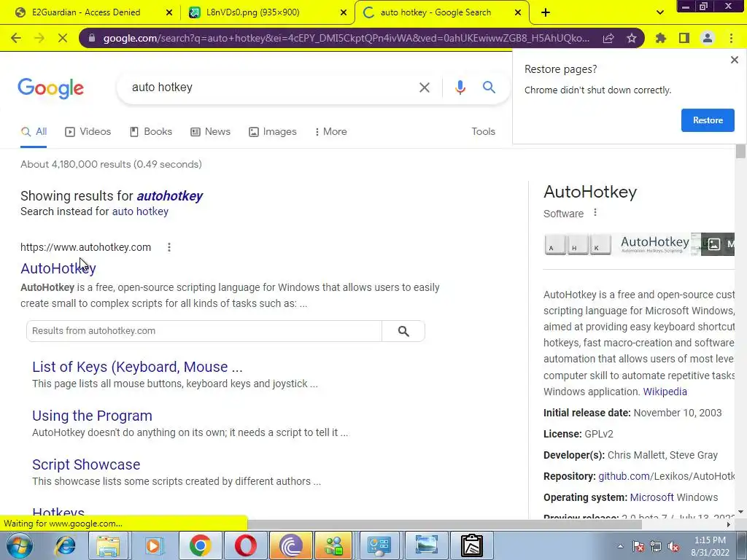The height and width of the screenshot is (560, 747).
Task: Clear the Google search box text
Action: pyautogui.click(x=425, y=87)
